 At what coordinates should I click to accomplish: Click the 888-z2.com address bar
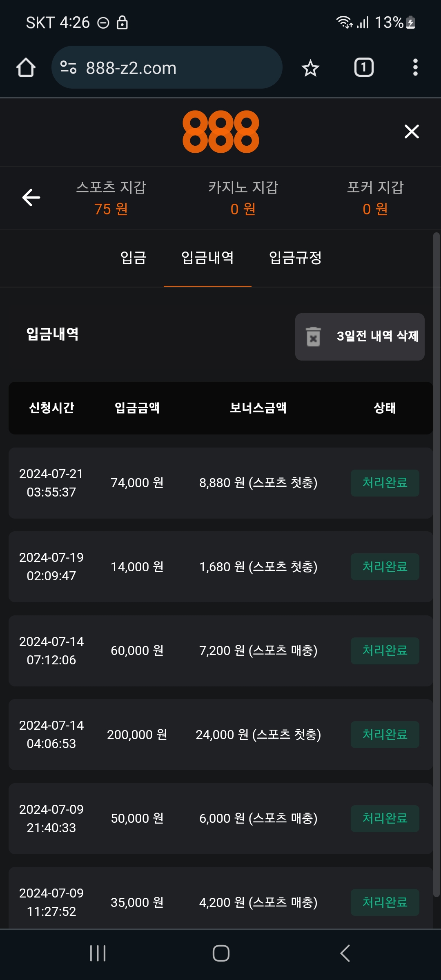click(x=171, y=68)
